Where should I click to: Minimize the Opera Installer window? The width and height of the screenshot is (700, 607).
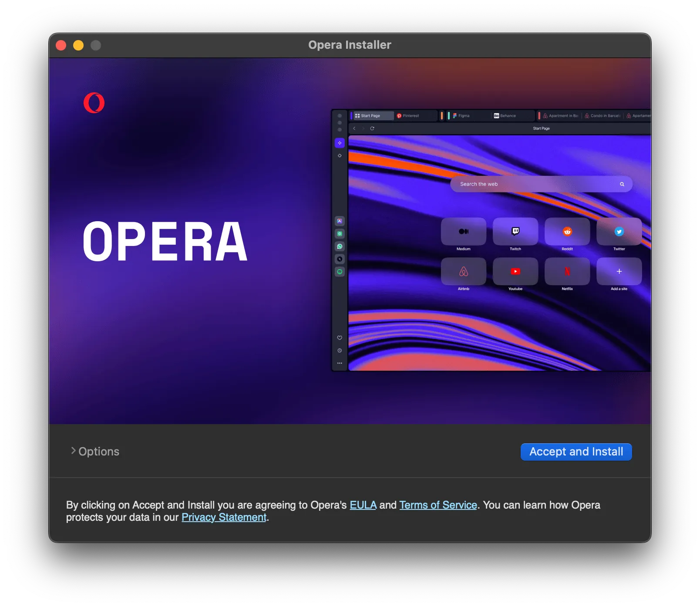[78, 45]
